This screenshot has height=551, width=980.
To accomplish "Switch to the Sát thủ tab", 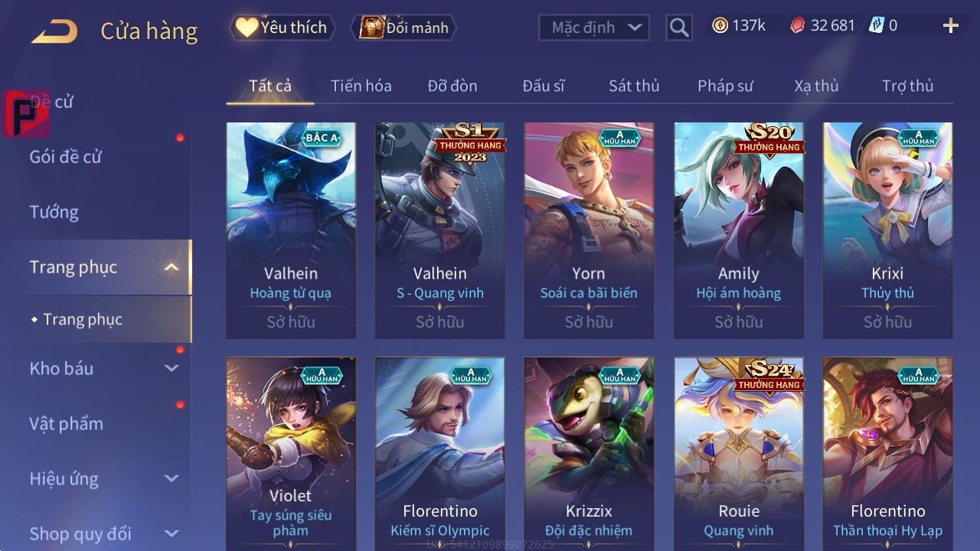I will [634, 86].
